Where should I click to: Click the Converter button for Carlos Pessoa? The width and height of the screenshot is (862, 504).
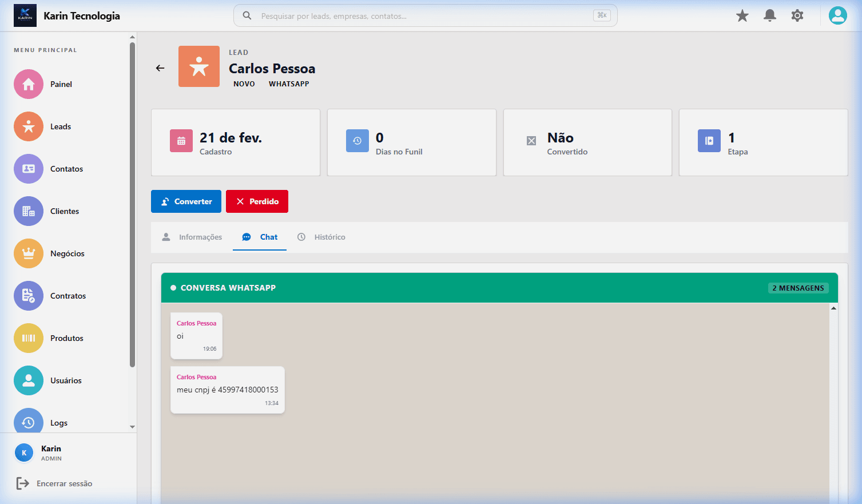coord(186,201)
